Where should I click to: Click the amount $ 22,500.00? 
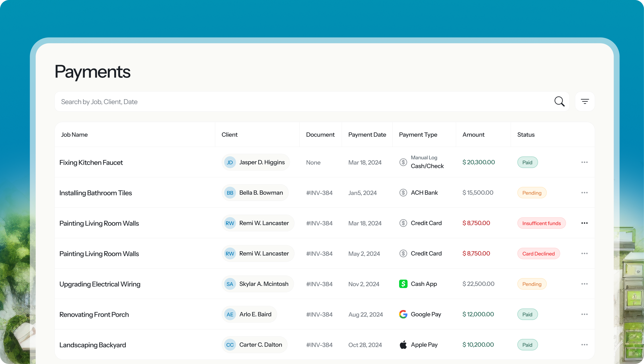pyautogui.click(x=478, y=284)
